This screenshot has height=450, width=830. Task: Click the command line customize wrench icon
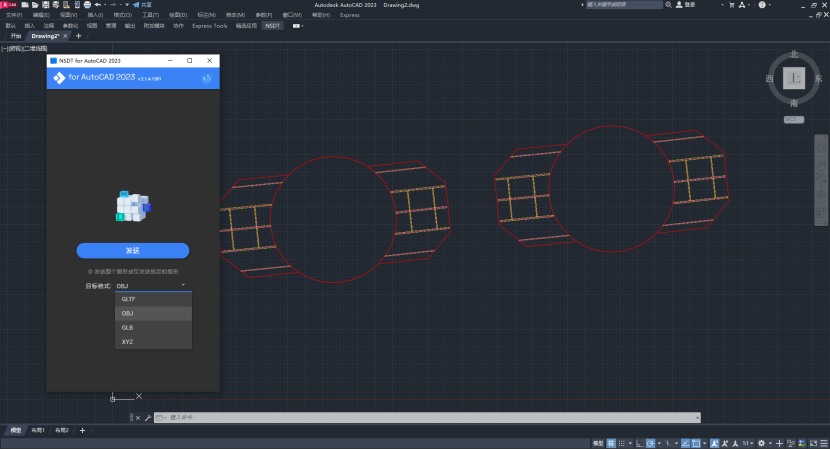click(x=148, y=418)
